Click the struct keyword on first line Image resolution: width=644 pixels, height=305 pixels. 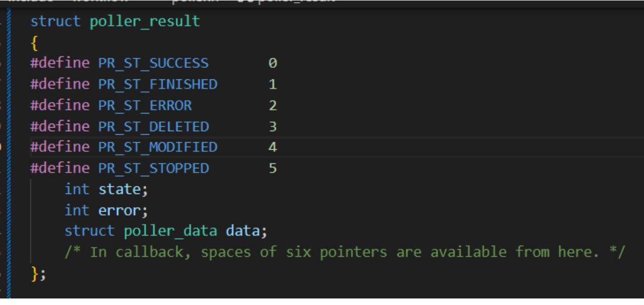[55, 22]
